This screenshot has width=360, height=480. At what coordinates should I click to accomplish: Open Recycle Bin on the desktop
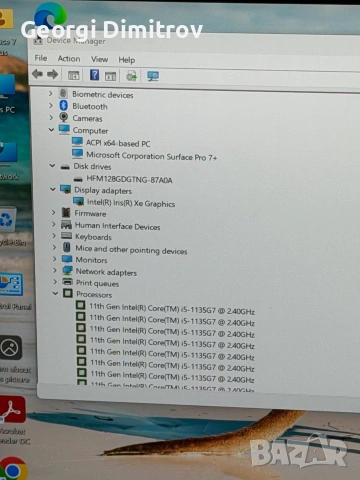[x=9, y=227]
